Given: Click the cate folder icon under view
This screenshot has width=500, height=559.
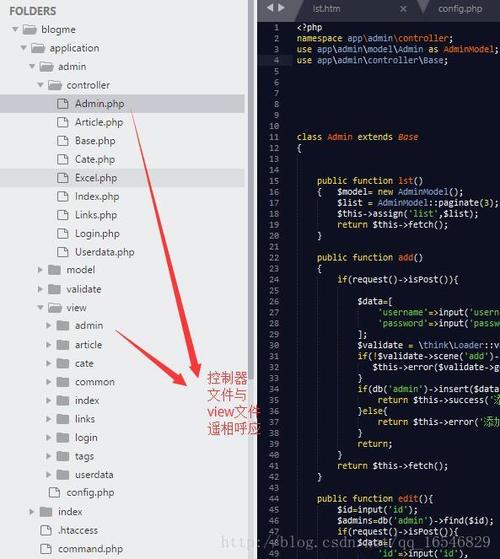Looking at the screenshot, I should [x=63, y=363].
